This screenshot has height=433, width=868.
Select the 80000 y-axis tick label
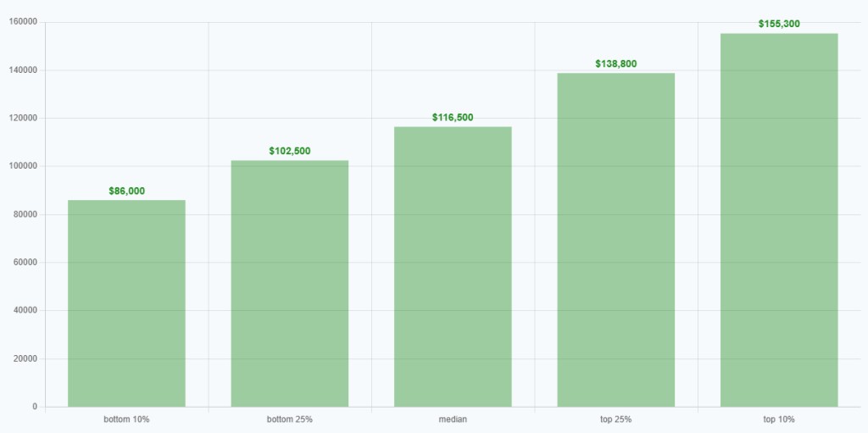pos(24,214)
